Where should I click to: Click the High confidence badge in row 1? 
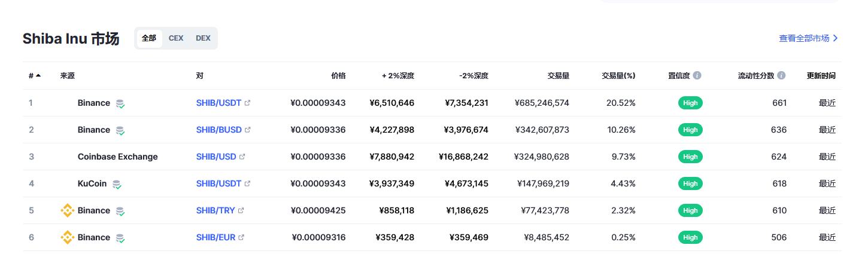(x=690, y=103)
